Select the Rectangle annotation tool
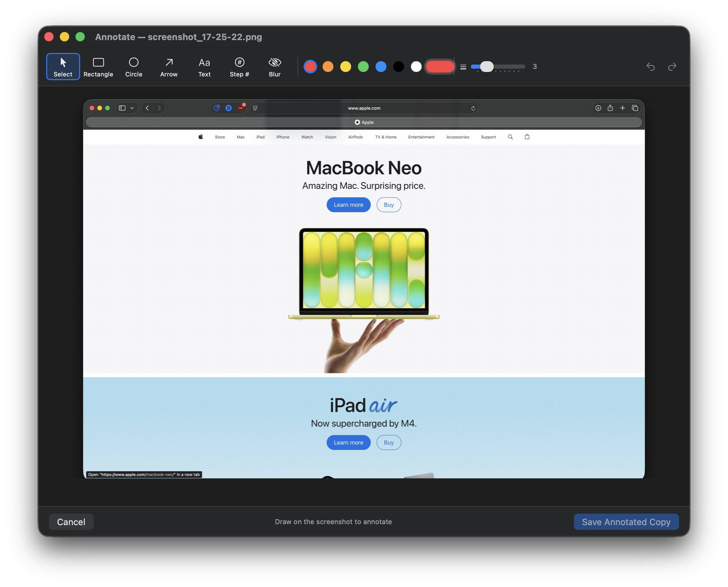This screenshot has height=587, width=728. [x=98, y=67]
